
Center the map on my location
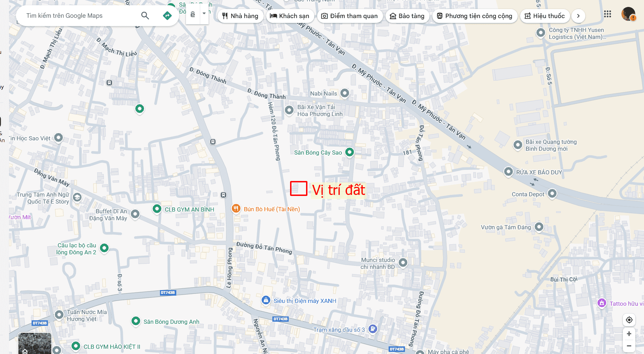pos(629,320)
